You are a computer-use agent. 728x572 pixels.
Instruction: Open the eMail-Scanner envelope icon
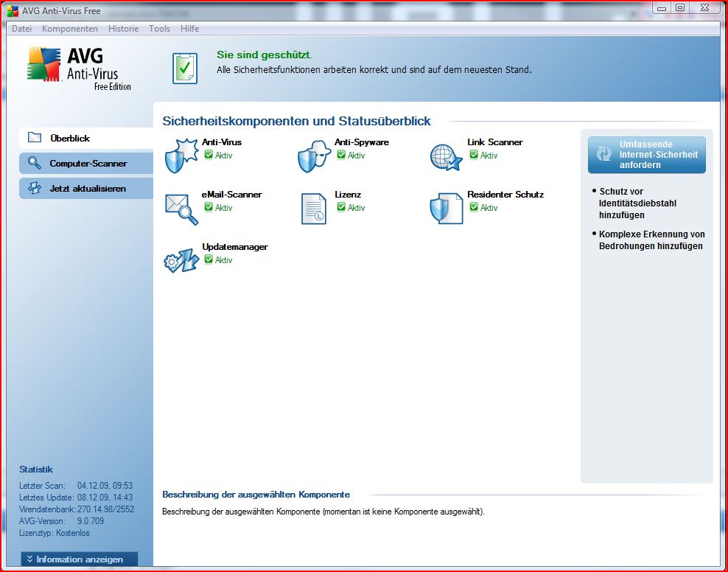tap(181, 209)
